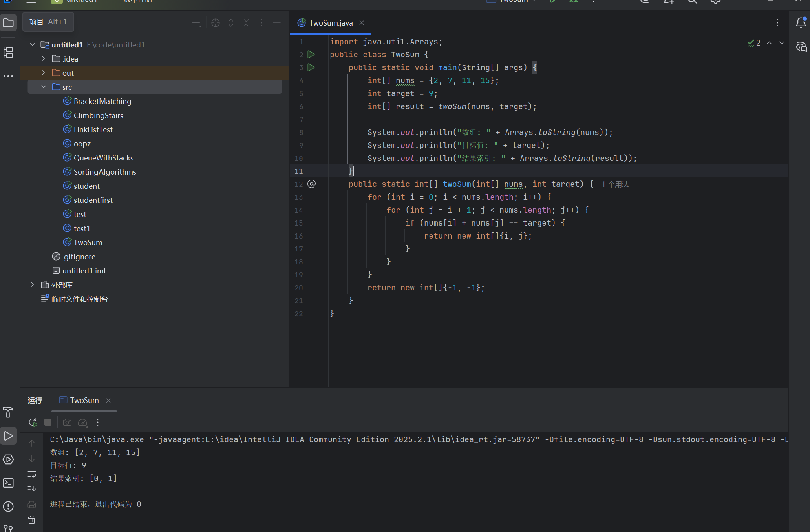The height and width of the screenshot is (532, 810).
Task: Click the 1 个用法 usages hint
Action: 615,184
